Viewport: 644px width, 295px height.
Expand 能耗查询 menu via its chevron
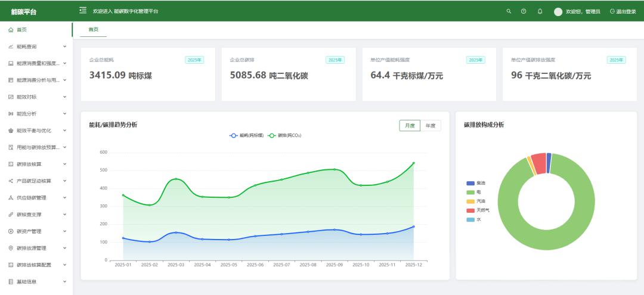(x=64, y=46)
